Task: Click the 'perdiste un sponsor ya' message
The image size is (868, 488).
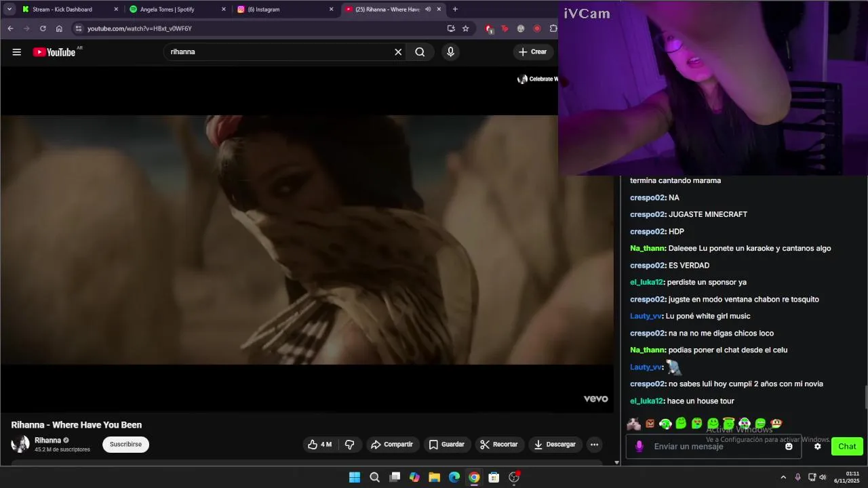Action: (x=707, y=283)
